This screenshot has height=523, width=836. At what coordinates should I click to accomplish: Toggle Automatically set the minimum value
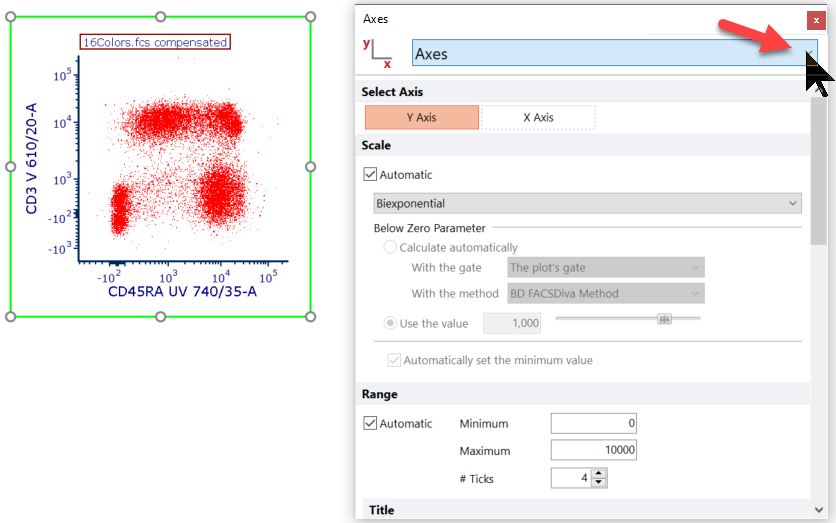(x=395, y=361)
